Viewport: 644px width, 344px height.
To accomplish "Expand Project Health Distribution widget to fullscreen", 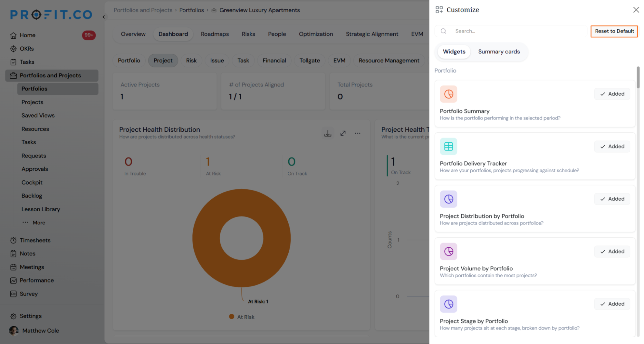I will coord(343,133).
